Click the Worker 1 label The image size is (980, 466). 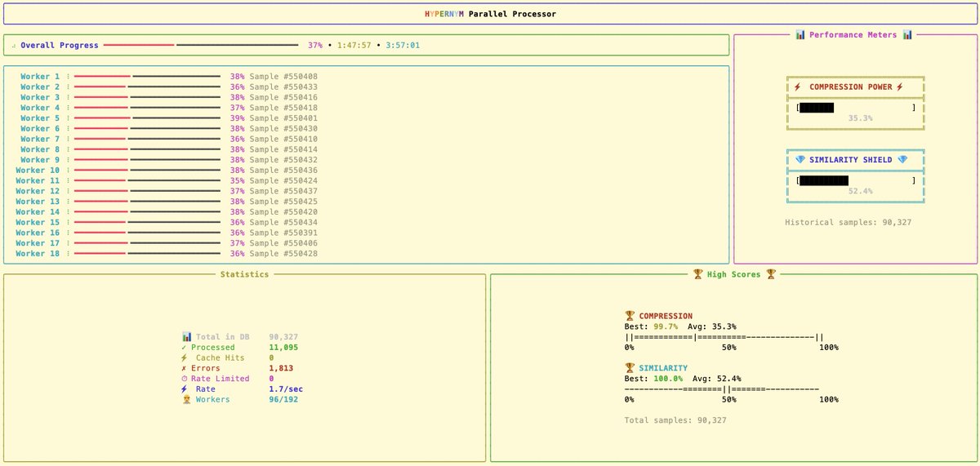40,77
